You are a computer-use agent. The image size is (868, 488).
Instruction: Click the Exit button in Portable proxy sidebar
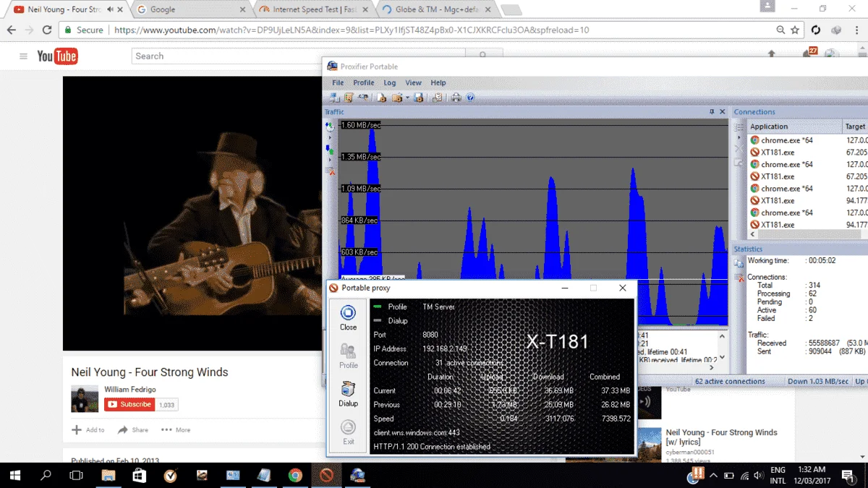[x=348, y=432]
